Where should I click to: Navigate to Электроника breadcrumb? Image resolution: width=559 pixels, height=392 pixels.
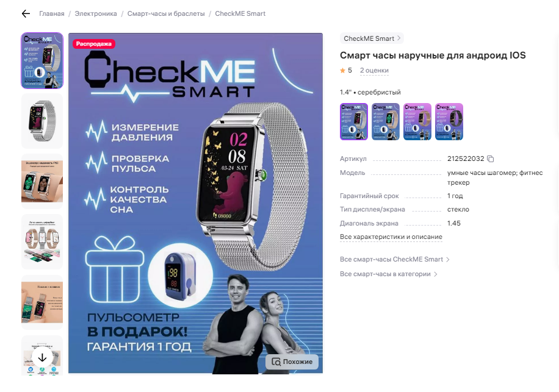(96, 13)
